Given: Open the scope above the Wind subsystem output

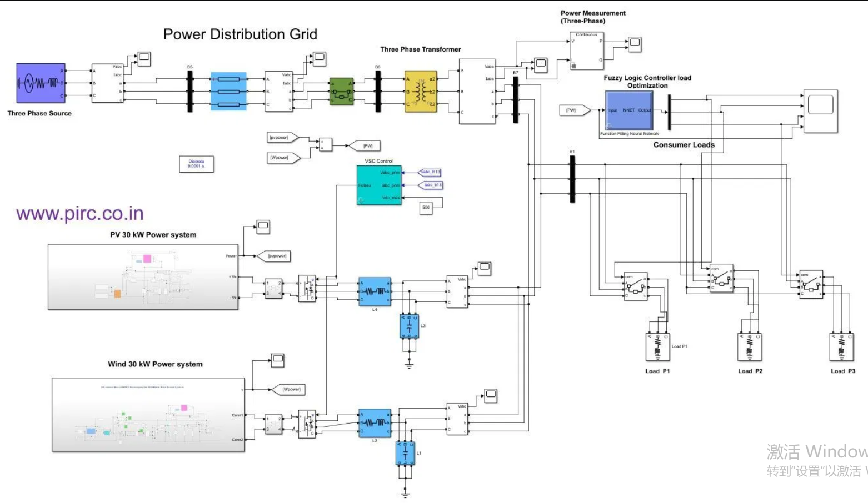Looking at the screenshot, I should (278, 360).
